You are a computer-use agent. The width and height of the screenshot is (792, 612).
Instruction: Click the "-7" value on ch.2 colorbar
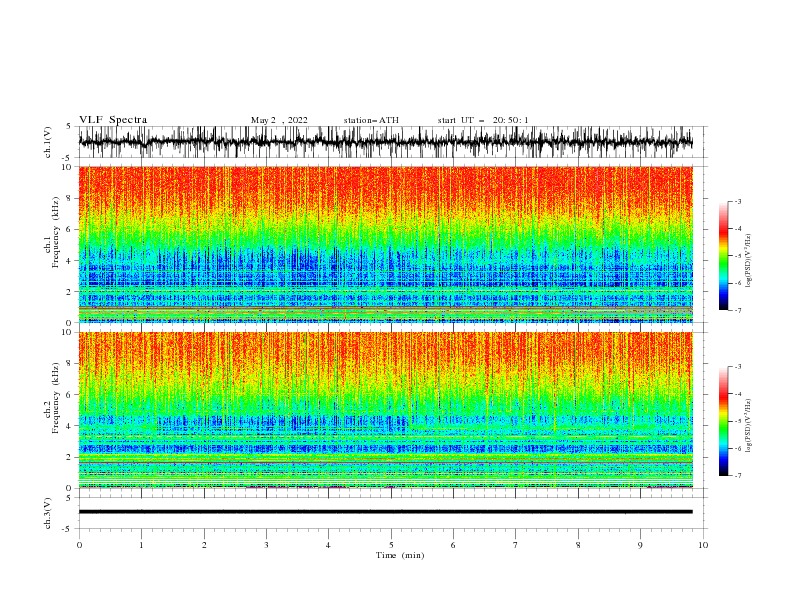(737, 475)
